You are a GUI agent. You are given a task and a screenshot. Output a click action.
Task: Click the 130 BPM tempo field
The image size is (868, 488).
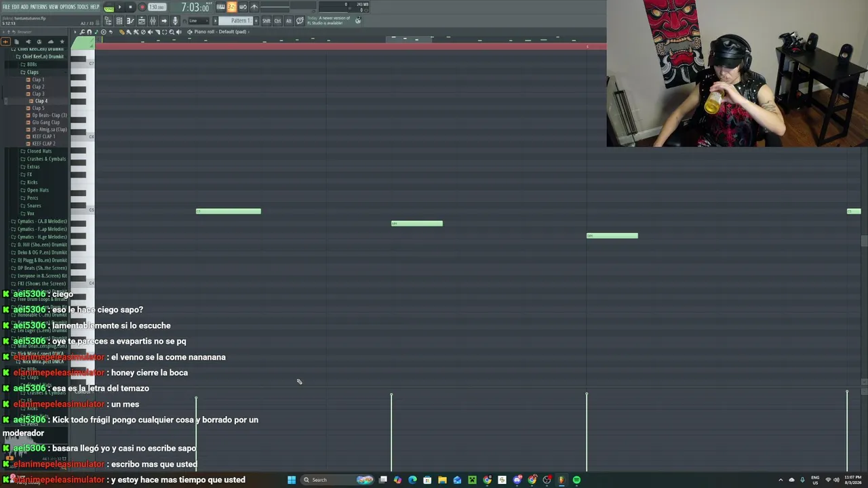coord(157,7)
